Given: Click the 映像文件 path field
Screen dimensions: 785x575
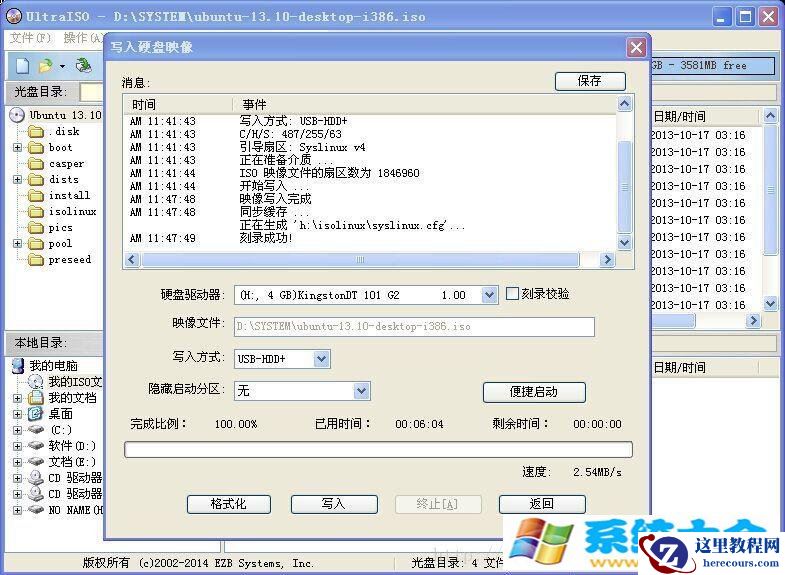Looking at the screenshot, I should (x=414, y=326).
